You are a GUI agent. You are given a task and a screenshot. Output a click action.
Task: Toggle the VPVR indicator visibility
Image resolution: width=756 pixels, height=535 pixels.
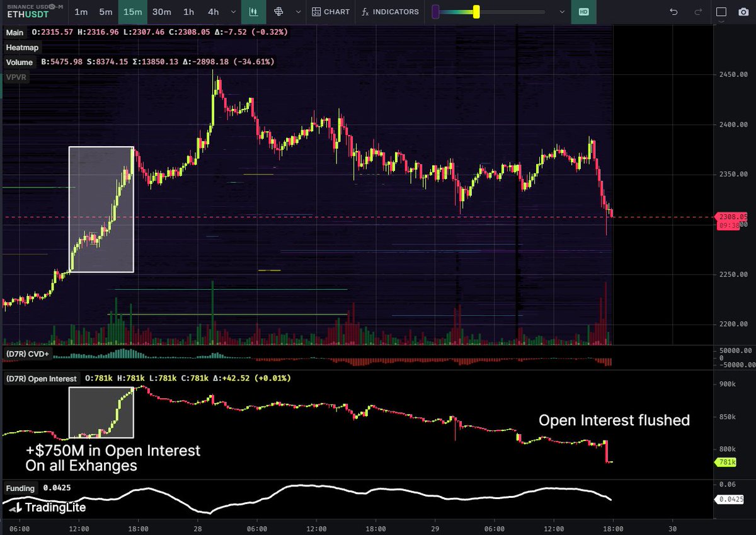(18, 78)
